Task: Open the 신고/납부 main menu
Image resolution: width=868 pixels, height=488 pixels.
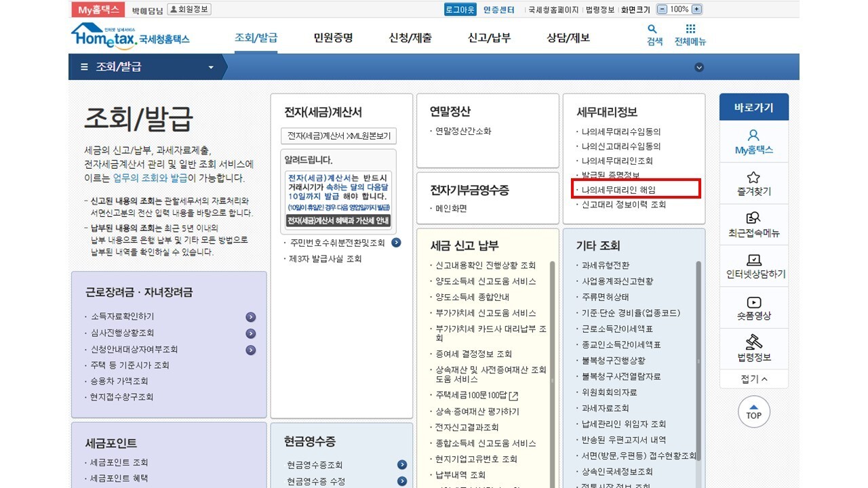Action: [x=490, y=38]
